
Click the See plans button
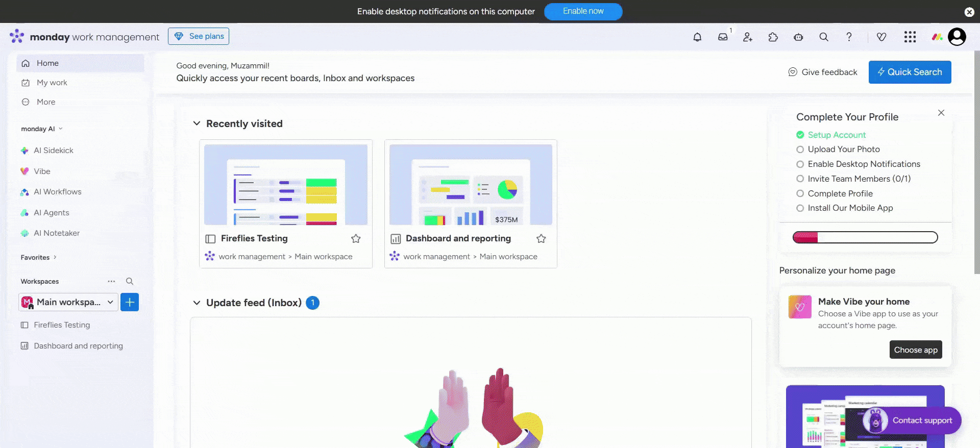tap(199, 36)
